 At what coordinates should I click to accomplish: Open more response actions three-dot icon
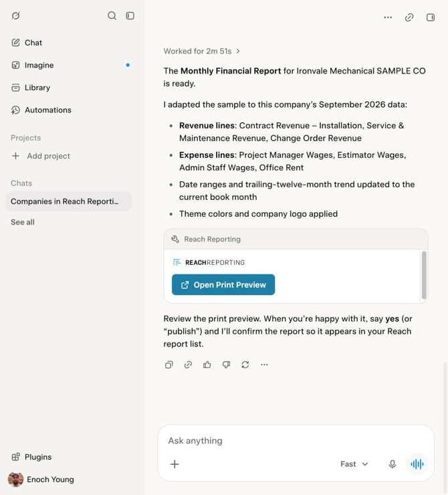coord(264,365)
